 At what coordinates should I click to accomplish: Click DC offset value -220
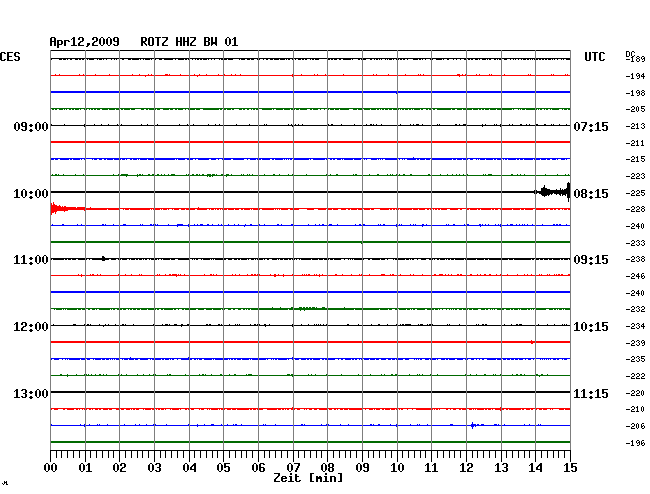(635, 393)
